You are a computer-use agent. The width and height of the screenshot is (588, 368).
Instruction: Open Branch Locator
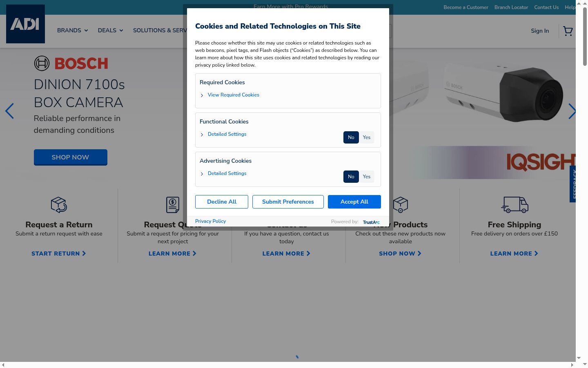point(511,7)
